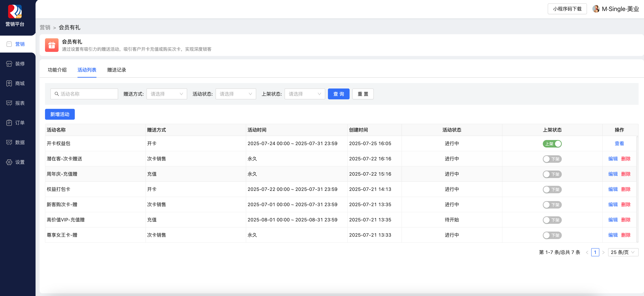Expand the 赠送方式 dropdown
This screenshot has width=644, height=296.
point(166,94)
